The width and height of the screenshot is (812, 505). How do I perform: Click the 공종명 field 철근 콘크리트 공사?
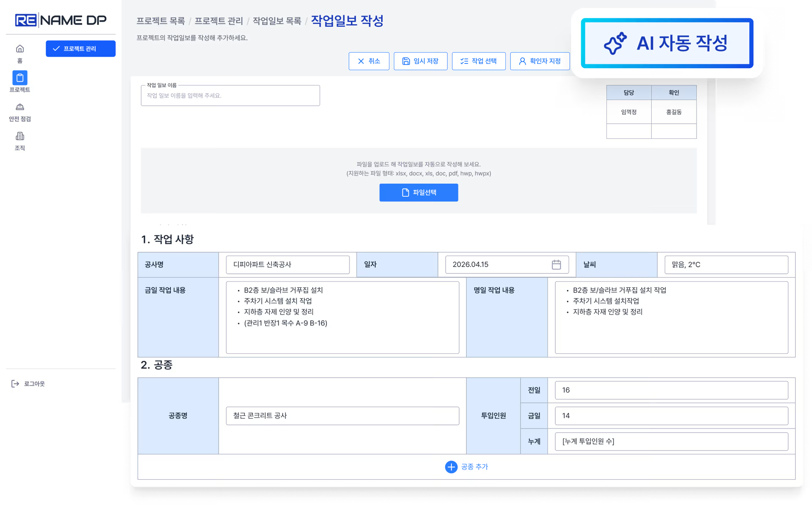(x=342, y=416)
